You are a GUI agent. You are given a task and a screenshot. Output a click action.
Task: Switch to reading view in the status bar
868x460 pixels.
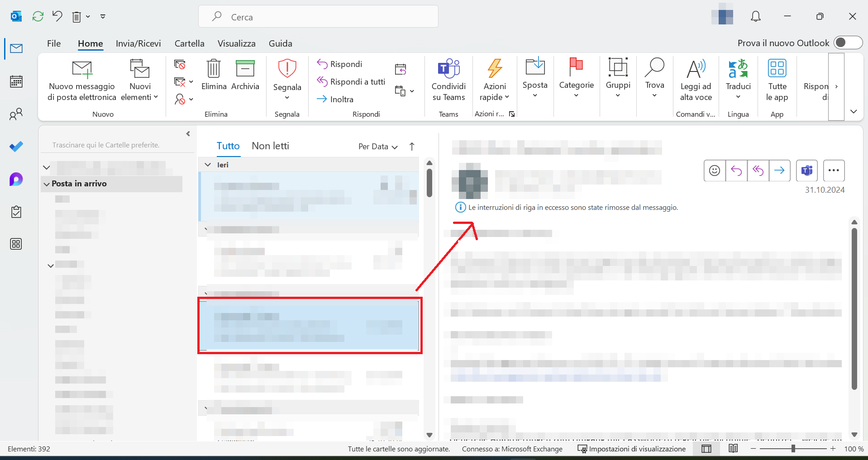[x=733, y=449]
